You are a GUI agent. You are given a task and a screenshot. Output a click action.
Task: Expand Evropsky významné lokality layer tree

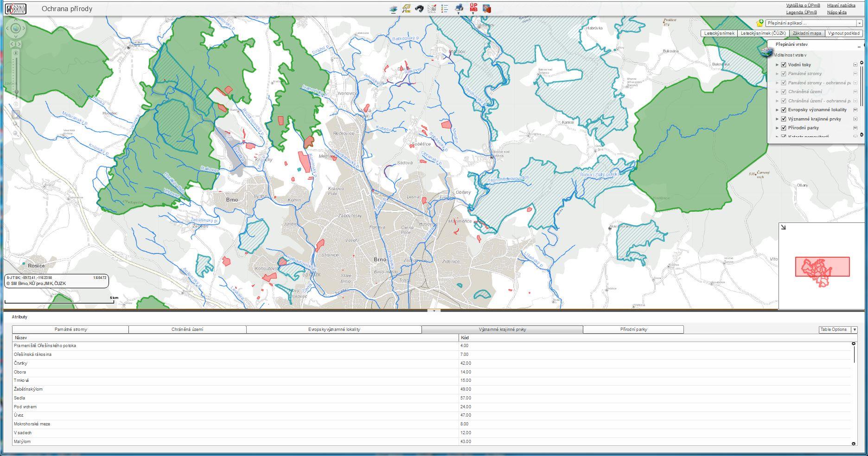[x=778, y=110]
